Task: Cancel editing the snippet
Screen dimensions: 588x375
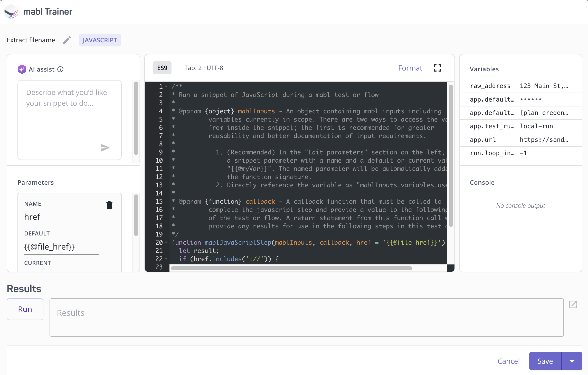Action: coord(508,361)
